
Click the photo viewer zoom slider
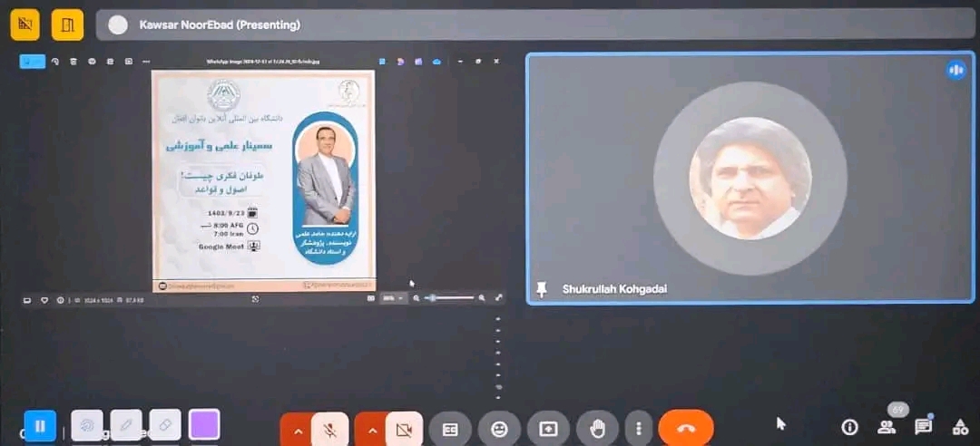[x=450, y=298]
